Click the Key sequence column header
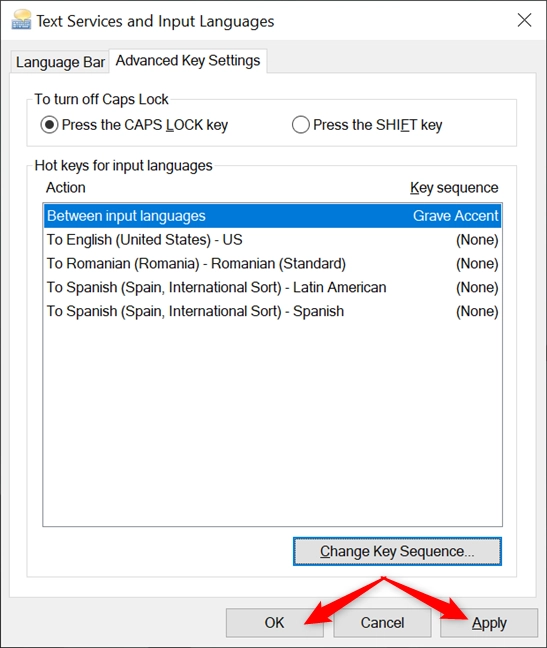Screen dimensions: 547x648 (x=454, y=188)
